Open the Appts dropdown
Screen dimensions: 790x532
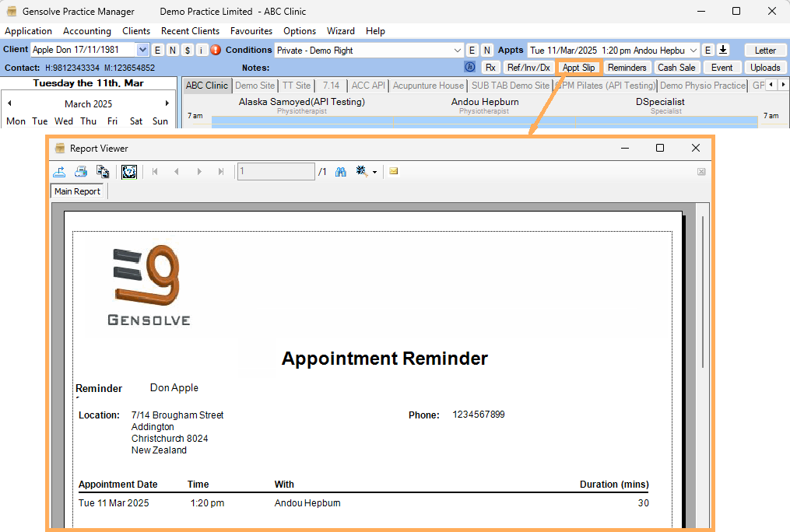point(693,51)
